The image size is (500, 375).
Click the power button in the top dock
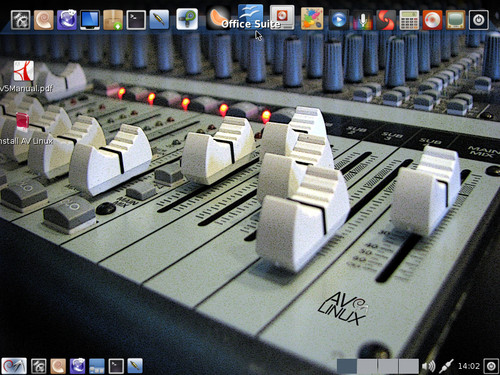click(479, 20)
